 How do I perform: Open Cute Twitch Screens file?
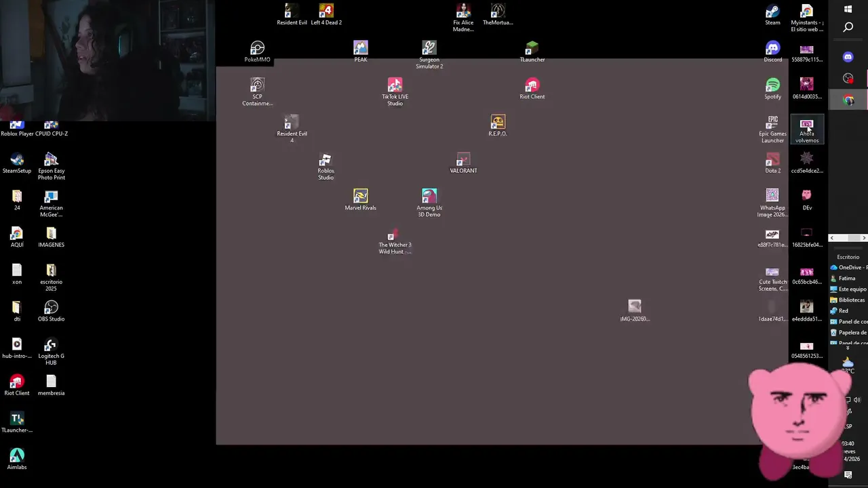(772, 278)
